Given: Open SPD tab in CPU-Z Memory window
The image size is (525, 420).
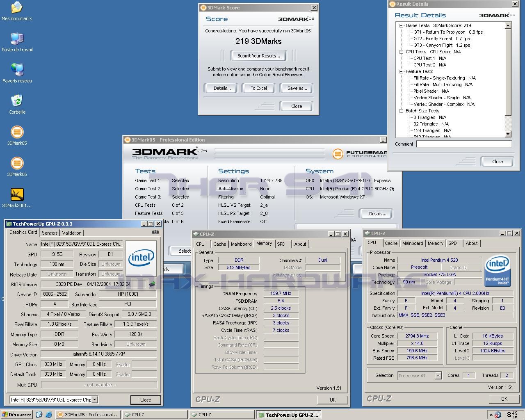Looking at the screenshot, I should click(x=281, y=244).
